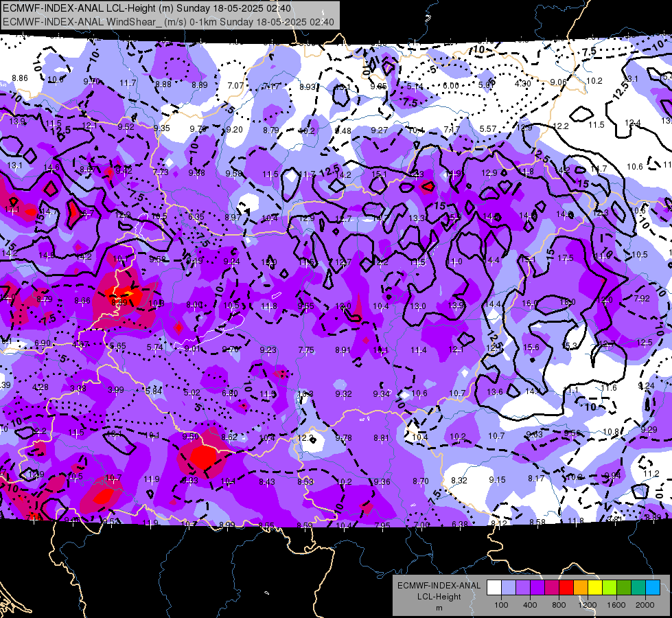Click the '100' label in the legend
This screenshot has width=672, height=618.
tap(501, 605)
